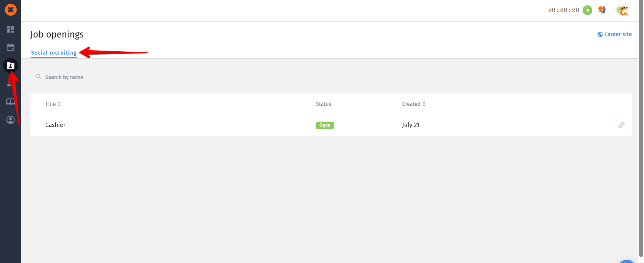Image resolution: width=644 pixels, height=263 pixels.
Task: Open the Cashier job opening
Action: point(55,125)
